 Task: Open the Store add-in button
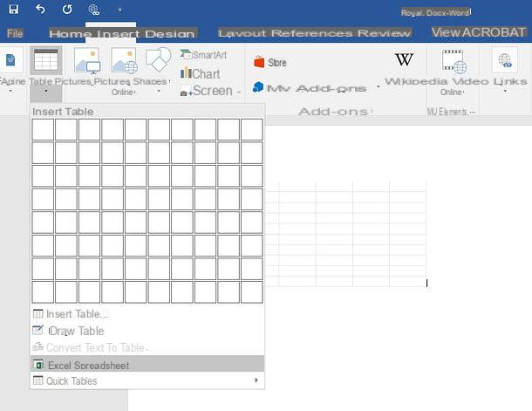pos(270,63)
